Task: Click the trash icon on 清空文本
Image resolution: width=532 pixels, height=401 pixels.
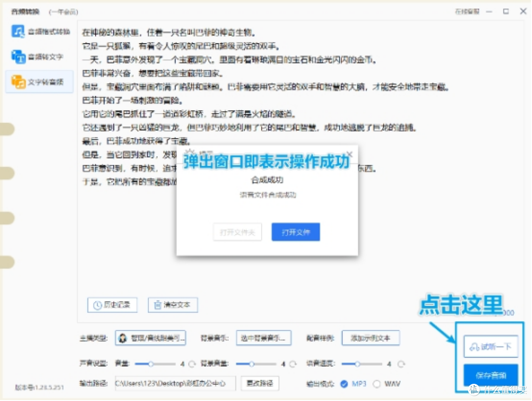Action: pos(158,305)
